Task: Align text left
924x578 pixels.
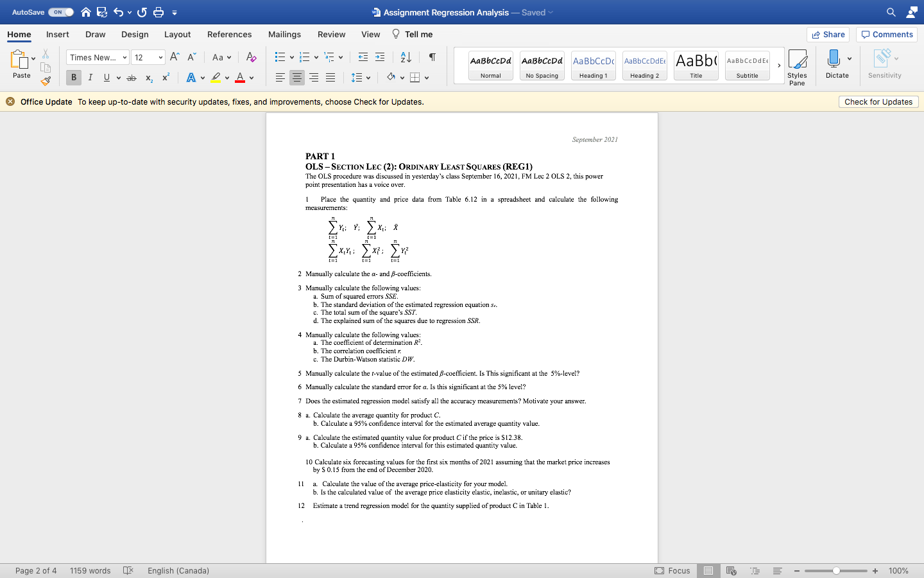Action: 280,78
